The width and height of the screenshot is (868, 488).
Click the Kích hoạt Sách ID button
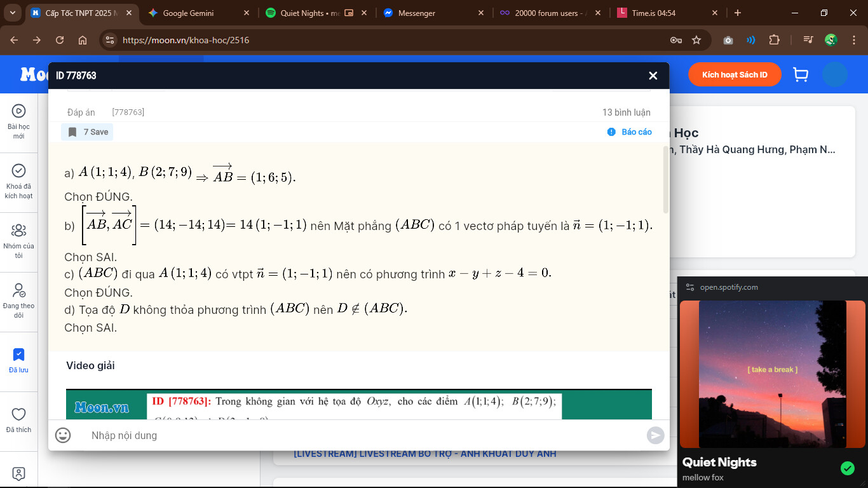[734, 75]
